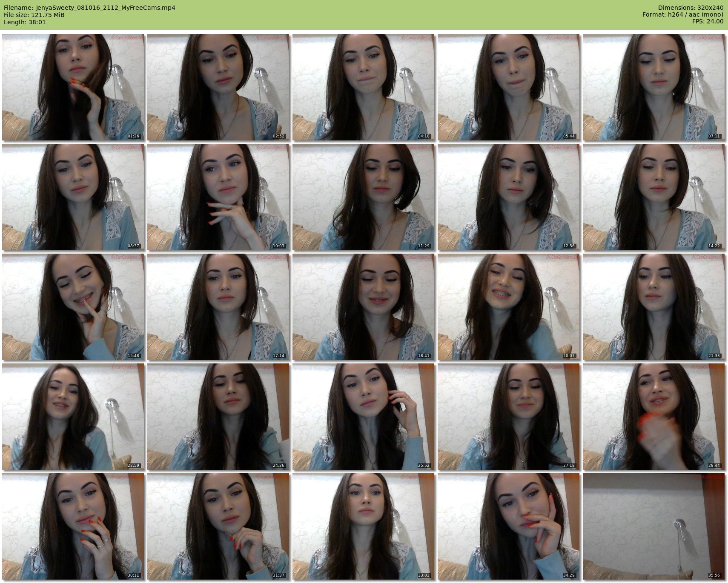
Task: Click the 'File size: 121.75 MiB' text
Action: pos(34,15)
